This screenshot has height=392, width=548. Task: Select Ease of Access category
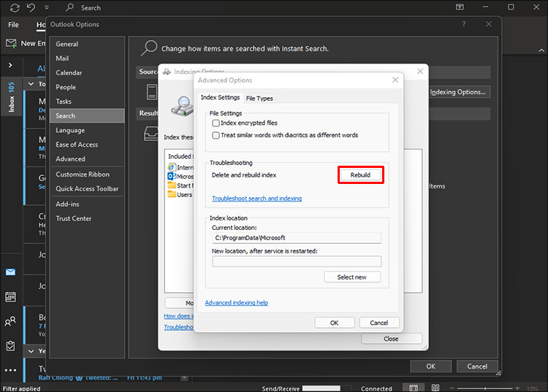point(87,145)
